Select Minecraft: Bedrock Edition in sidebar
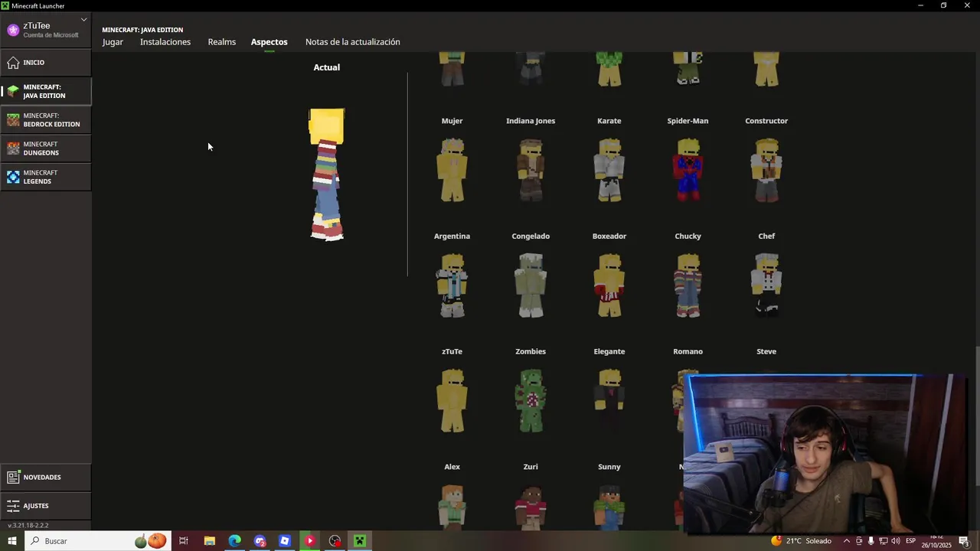 [45, 120]
